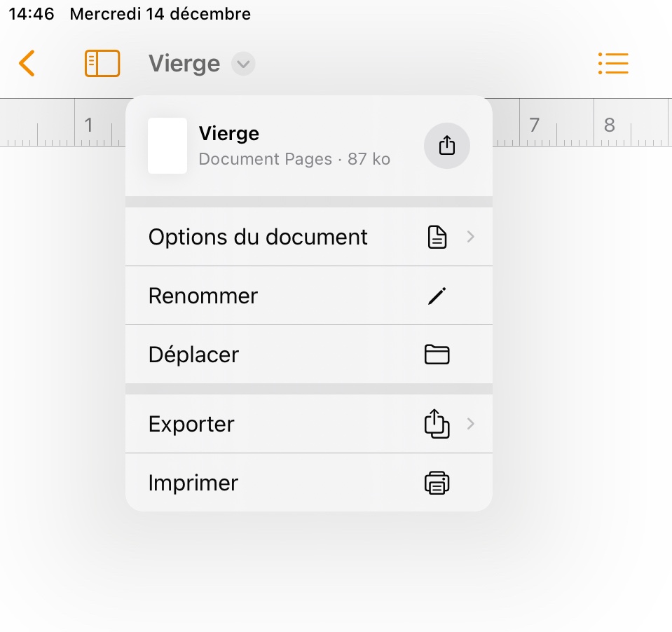
Task: Tap the Vierge document title in toolbar
Action: tap(184, 64)
